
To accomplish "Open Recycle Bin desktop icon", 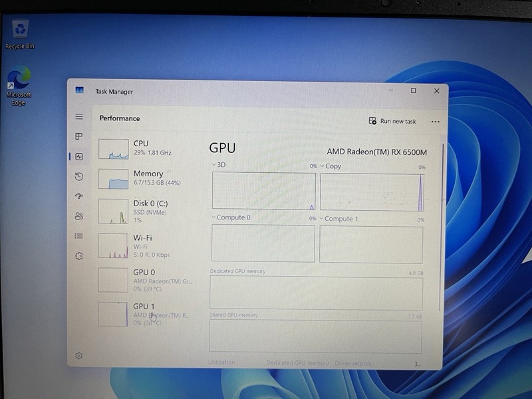I will [x=20, y=35].
